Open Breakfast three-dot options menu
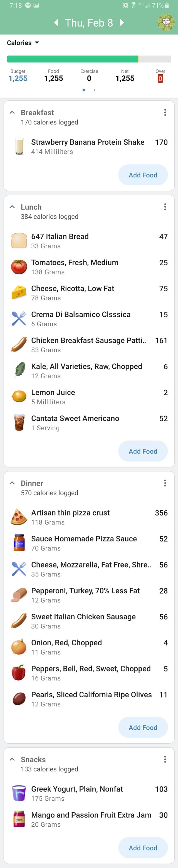This screenshot has height=868, width=178. click(x=165, y=112)
